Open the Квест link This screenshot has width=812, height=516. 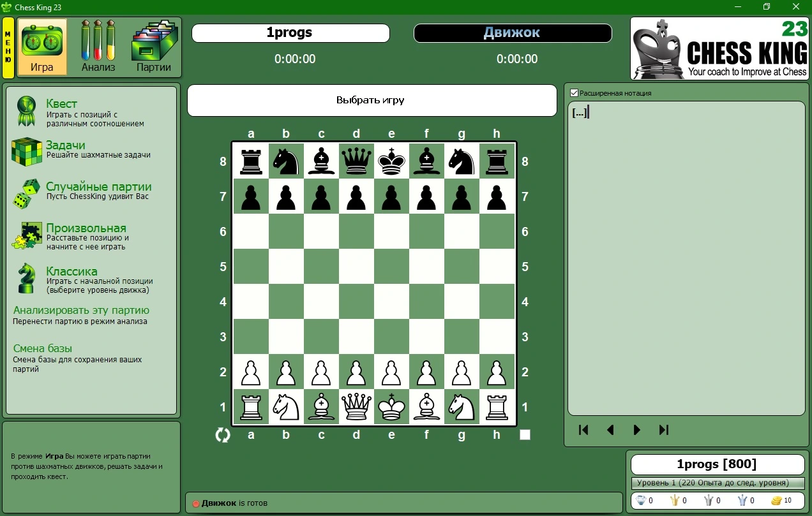point(61,104)
